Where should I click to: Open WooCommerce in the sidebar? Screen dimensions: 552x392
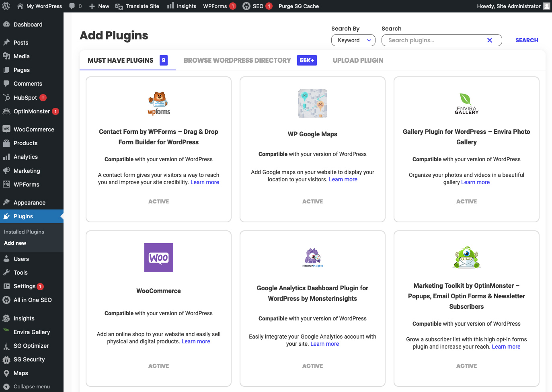[32, 129]
